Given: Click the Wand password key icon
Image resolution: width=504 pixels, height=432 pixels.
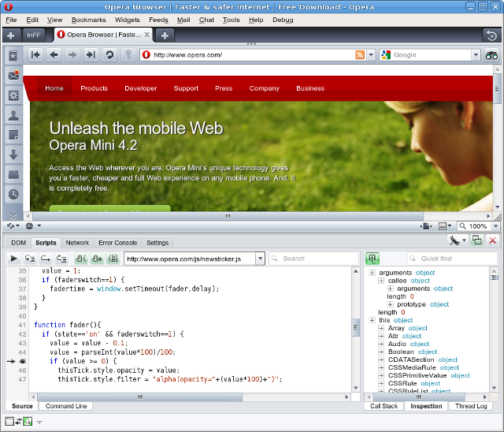Looking at the screenshot, I should [128, 55].
